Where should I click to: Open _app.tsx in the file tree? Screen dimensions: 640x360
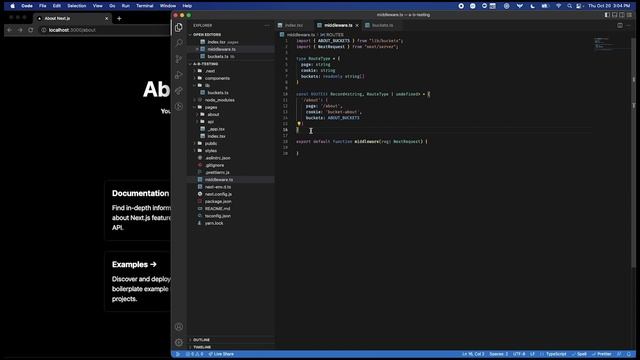point(231,129)
